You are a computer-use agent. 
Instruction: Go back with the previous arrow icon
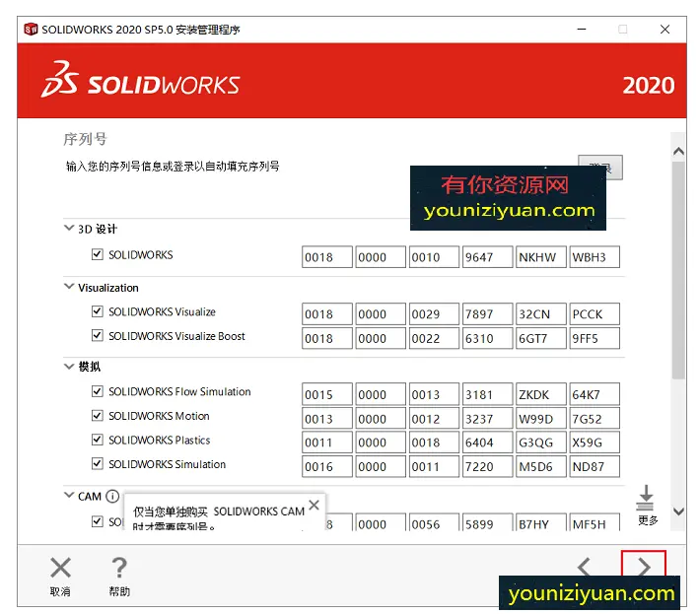pos(584,568)
